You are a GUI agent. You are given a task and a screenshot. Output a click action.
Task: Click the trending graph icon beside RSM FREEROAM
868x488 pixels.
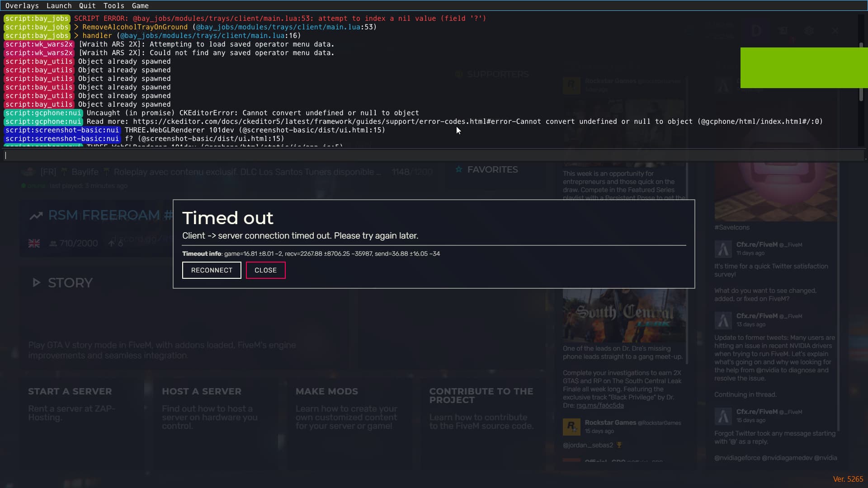pos(36,216)
